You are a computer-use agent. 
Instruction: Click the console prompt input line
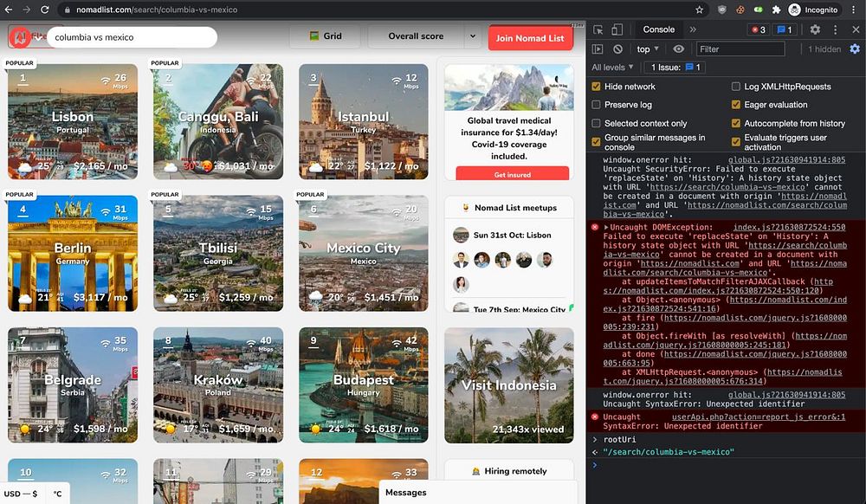(x=727, y=465)
